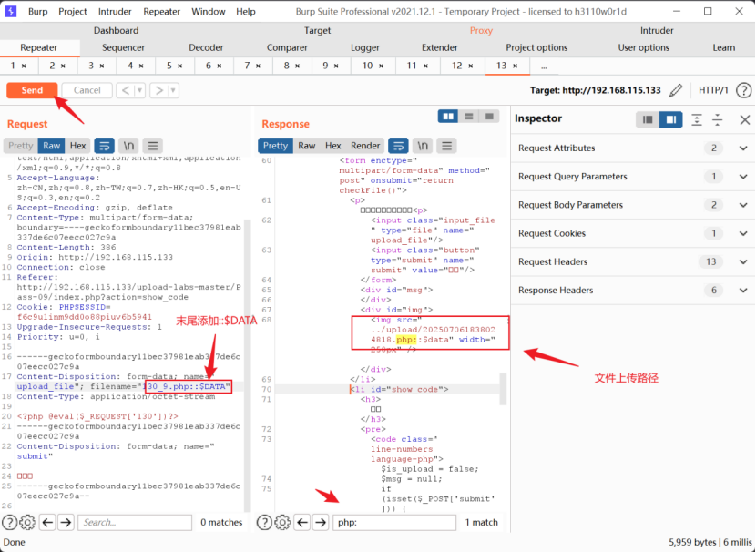Image resolution: width=756 pixels, height=552 pixels.
Task: Click the Burp Suite logo icon
Action: pyautogui.click(x=11, y=11)
